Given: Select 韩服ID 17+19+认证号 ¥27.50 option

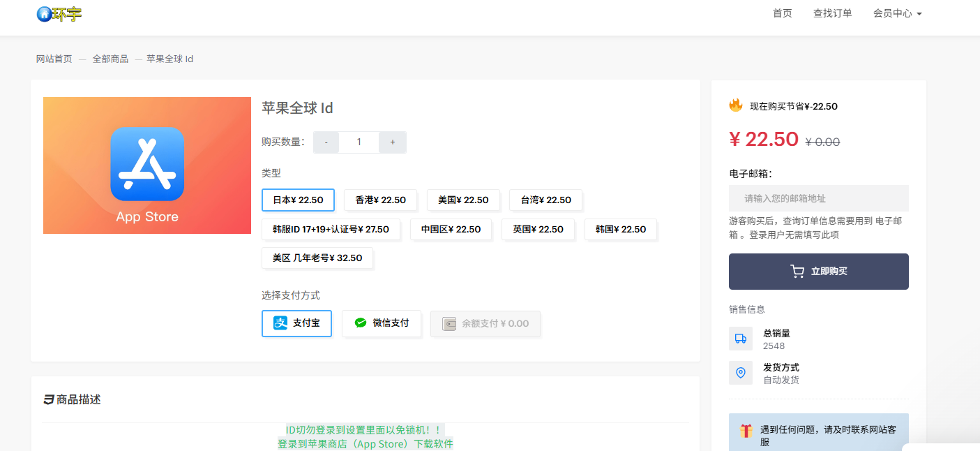Looking at the screenshot, I should click(331, 229).
